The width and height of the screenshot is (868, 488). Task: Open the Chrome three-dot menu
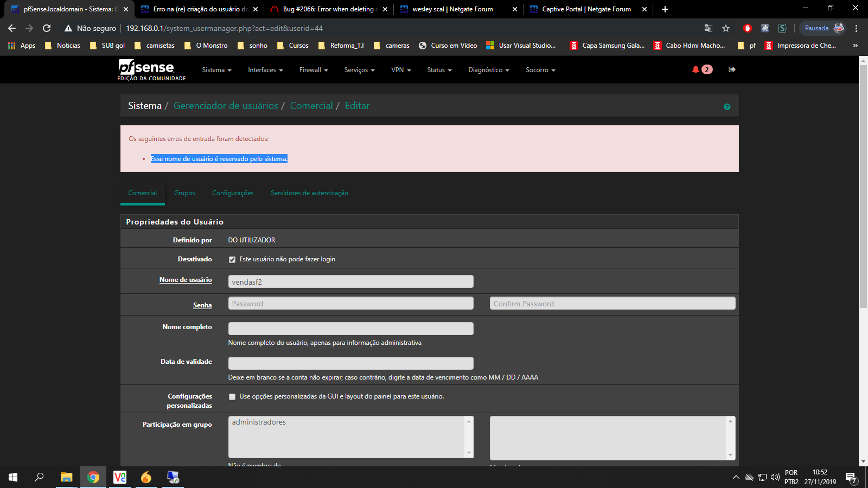click(x=856, y=28)
